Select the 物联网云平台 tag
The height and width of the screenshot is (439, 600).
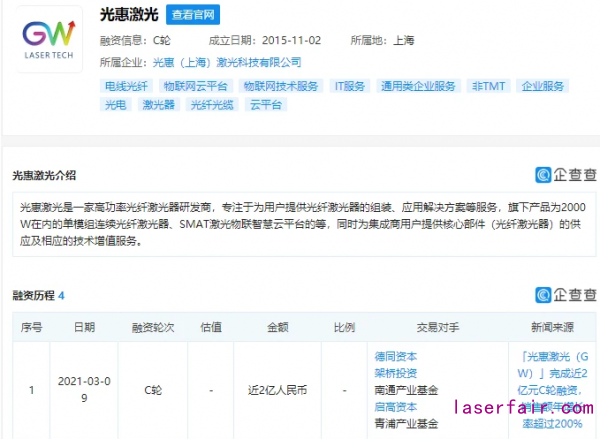195,87
